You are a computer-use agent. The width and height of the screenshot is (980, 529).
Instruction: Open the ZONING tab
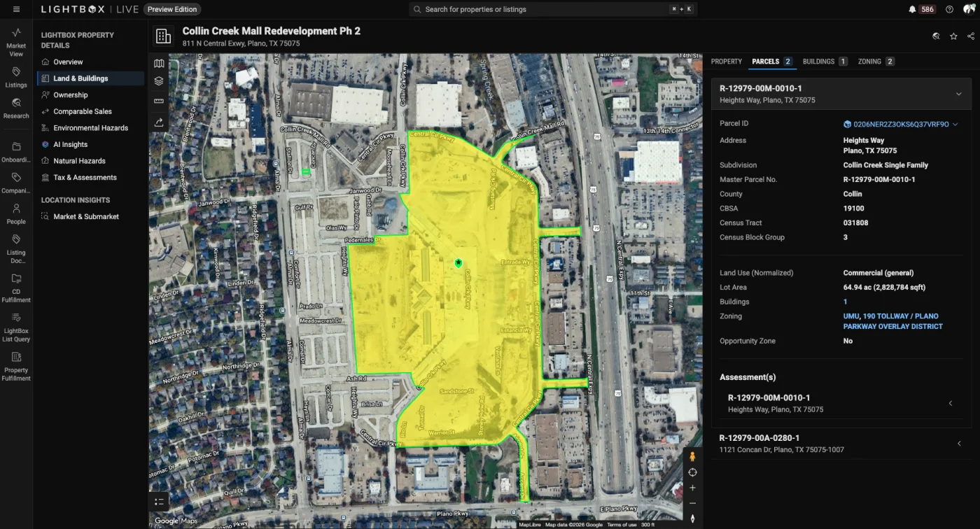(876, 62)
